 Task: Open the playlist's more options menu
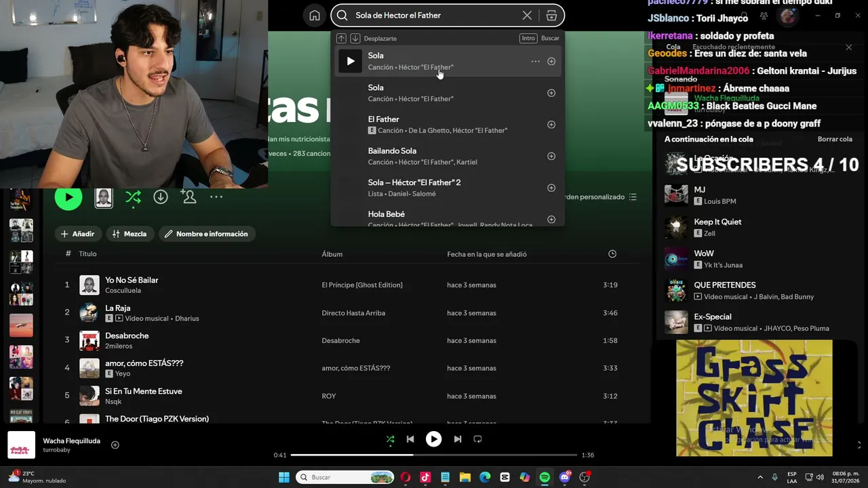pos(216,197)
